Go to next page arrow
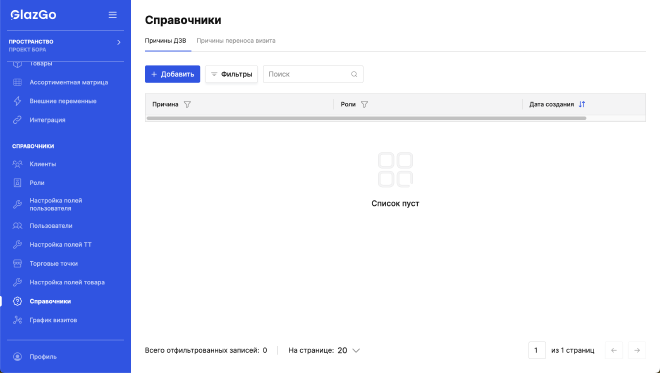 tap(637, 350)
